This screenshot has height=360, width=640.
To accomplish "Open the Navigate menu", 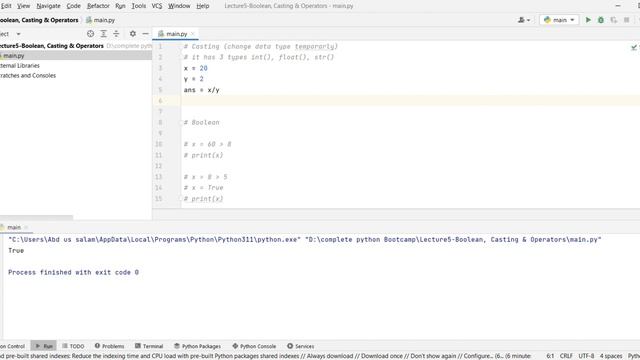I will coord(48,6).
